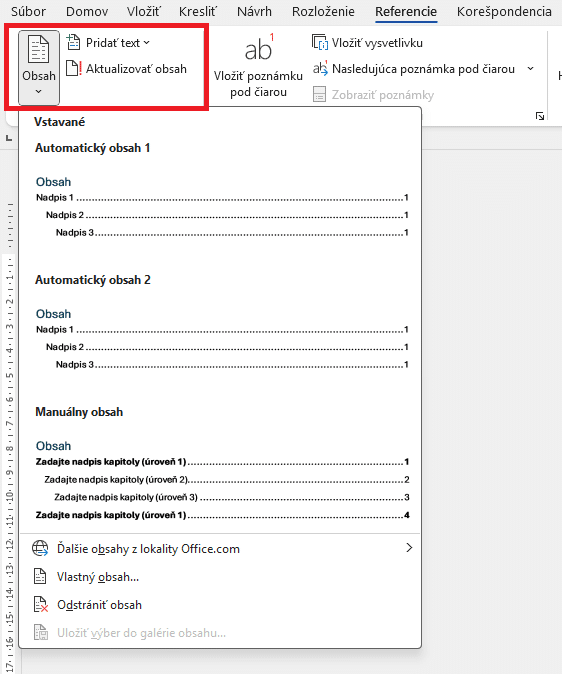Viewport: 562px width, 674px height.
Task: Expand the Pridať text dropdown chevron
Action: pos(147,43)
